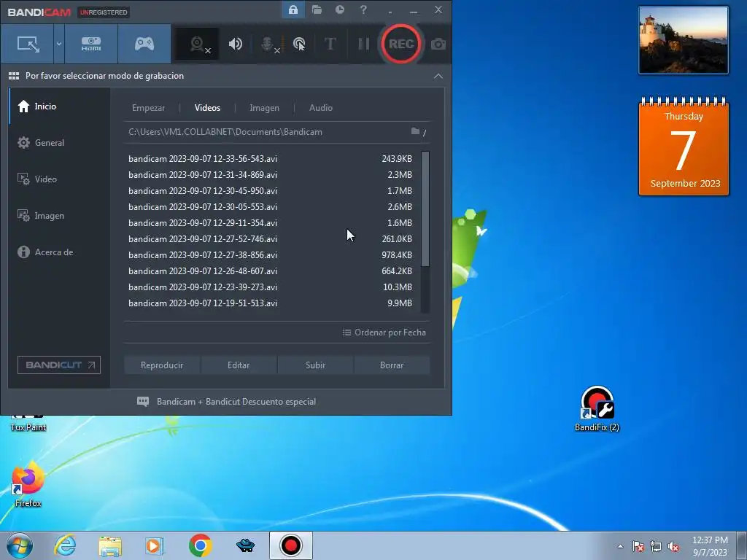Open the screen recording mode dropdown arrow
The height and width of the screenshot is (560, 747).
pyautogui.click(x=59, y=44)
